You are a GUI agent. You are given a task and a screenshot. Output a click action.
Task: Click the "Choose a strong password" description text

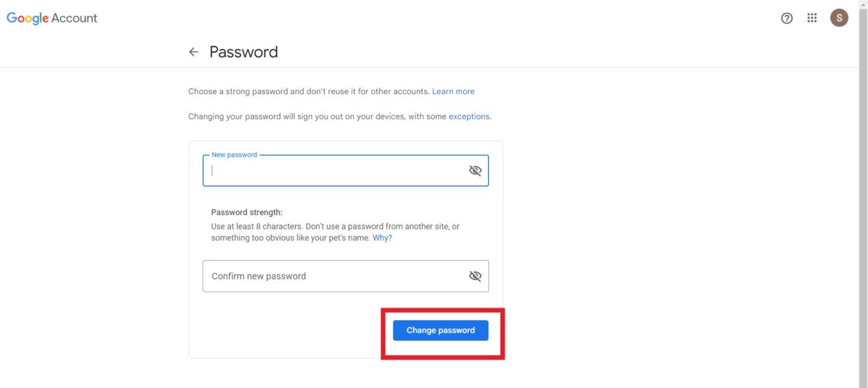(308, 92)
